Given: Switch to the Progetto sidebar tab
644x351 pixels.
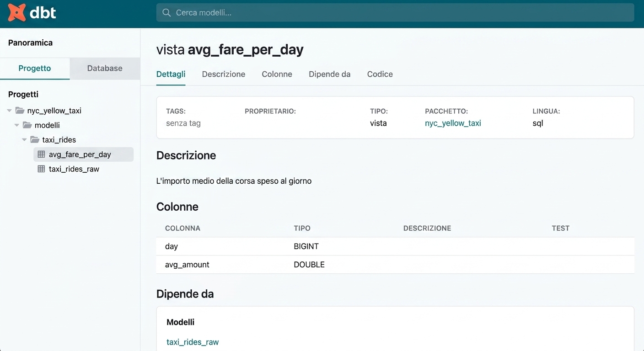Looking at the screenshot, I should point(35,69).
